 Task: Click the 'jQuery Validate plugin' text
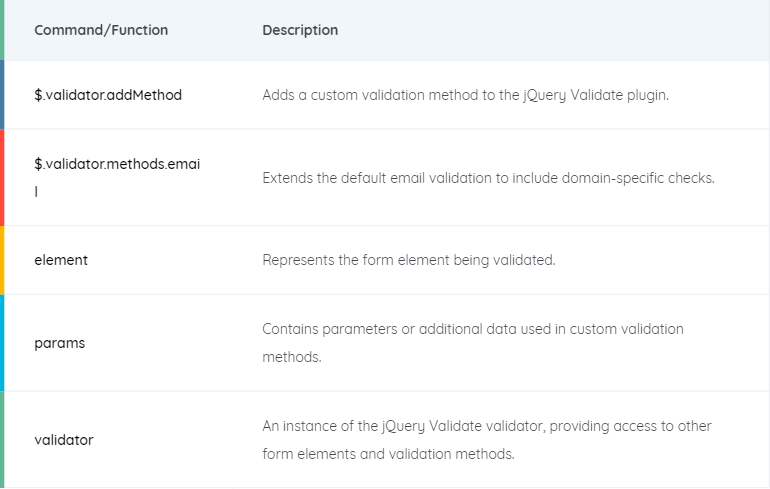596,95
